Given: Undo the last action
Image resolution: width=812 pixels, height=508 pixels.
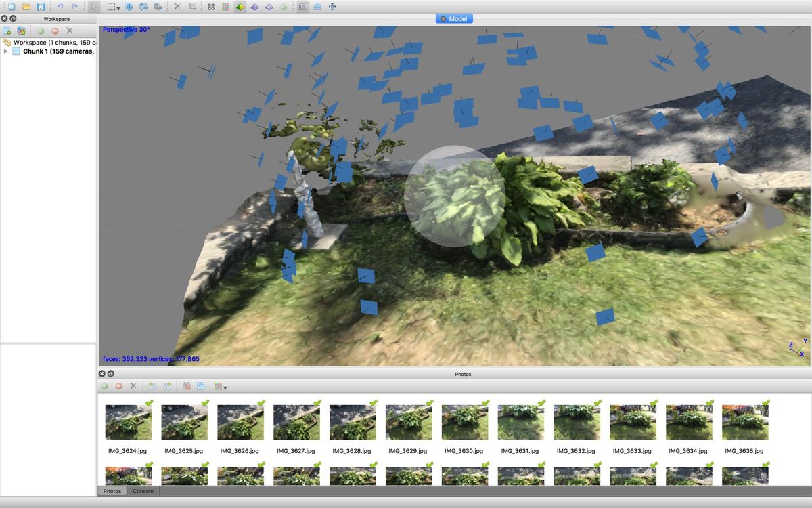Looking at the screenshot, I should (61, 6).
